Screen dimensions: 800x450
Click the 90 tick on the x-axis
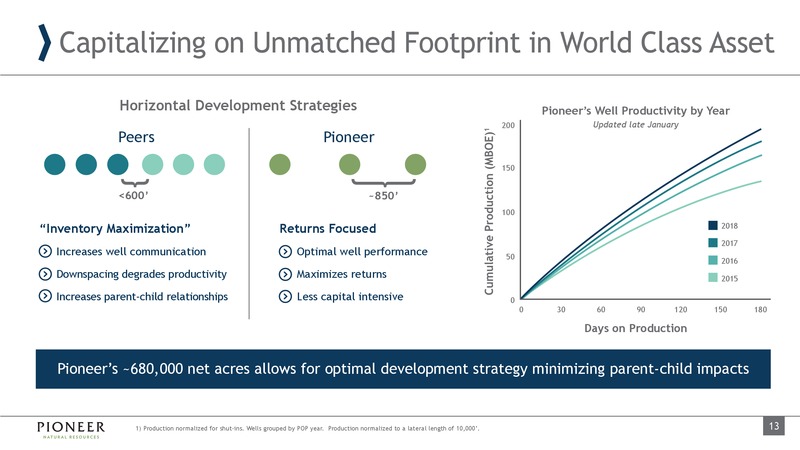pyautogui.click(x=641, y=309)
